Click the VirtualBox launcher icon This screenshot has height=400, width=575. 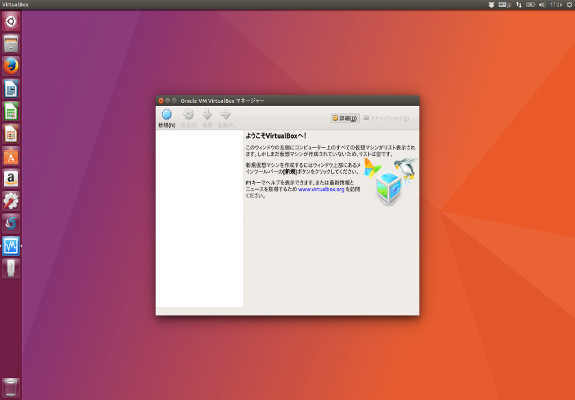click(11, 246)
